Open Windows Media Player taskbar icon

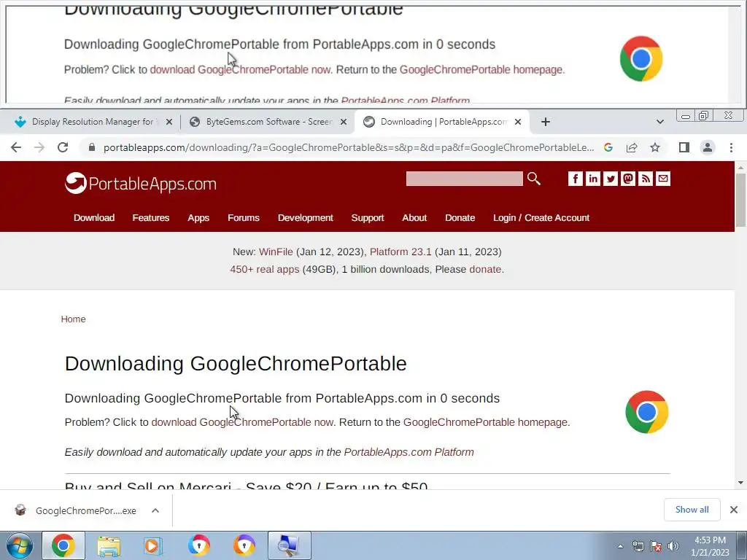(x=153, y=545)
